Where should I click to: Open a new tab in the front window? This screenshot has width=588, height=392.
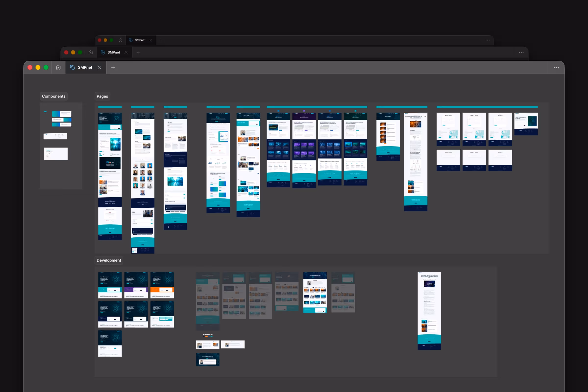[x=113, y=68]
